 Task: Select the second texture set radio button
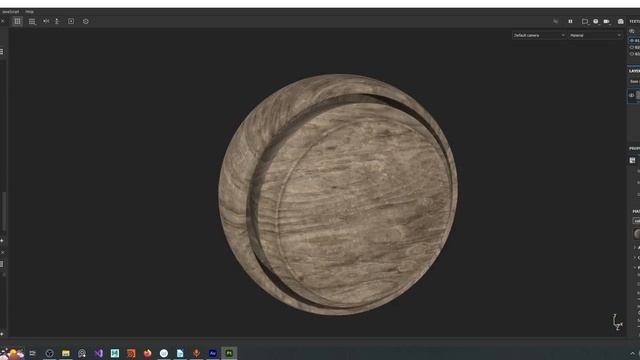pyautogui.click(x=632, y=47)
